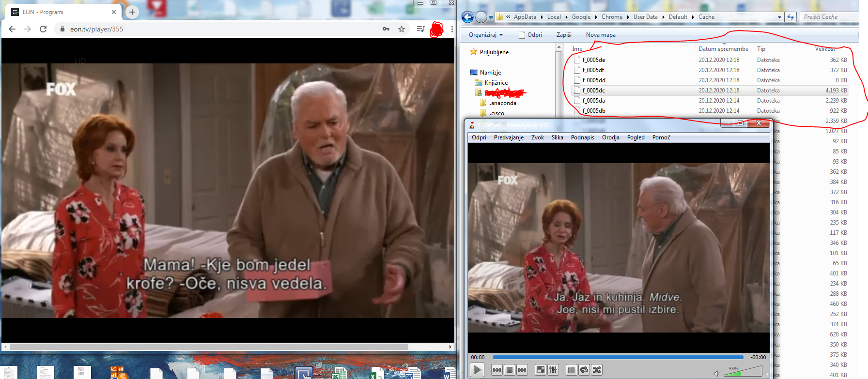The width and height of the screenshot is (868, 379).
Task: Open Chrome three-dot menu
Action: (x=452, y=29)
